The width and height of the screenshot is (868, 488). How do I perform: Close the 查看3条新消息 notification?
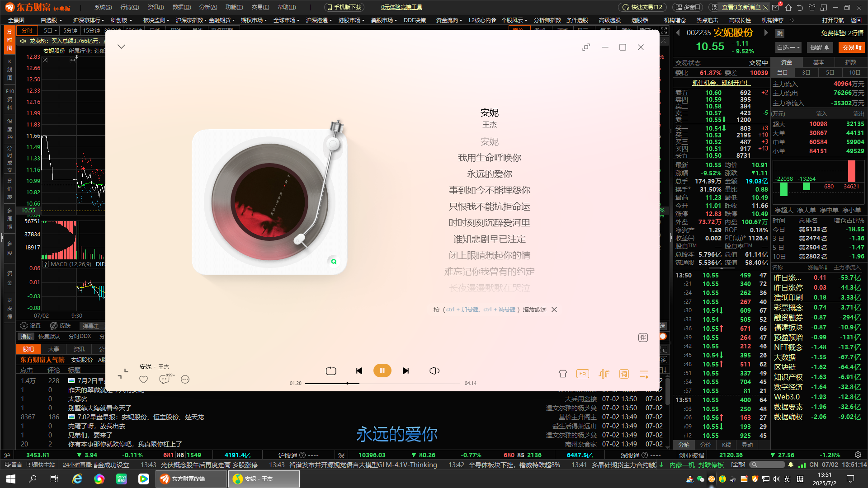pos(765,7)
